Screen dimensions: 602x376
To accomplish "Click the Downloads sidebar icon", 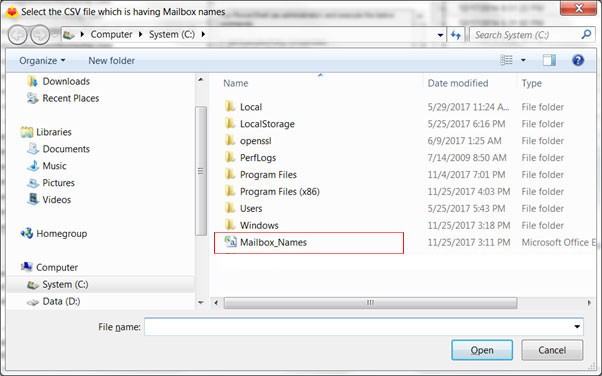I will 33,81.
